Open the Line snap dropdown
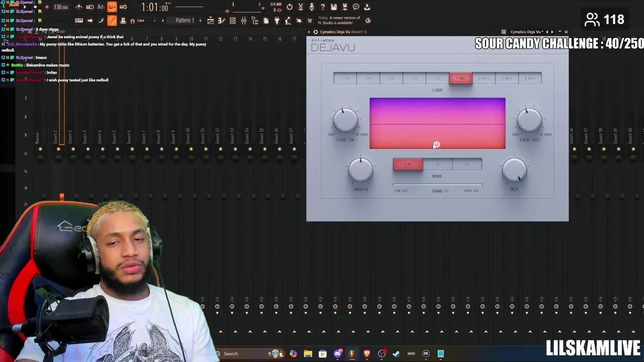Viewport: 644px width, 362px height. tap(146, 21)
